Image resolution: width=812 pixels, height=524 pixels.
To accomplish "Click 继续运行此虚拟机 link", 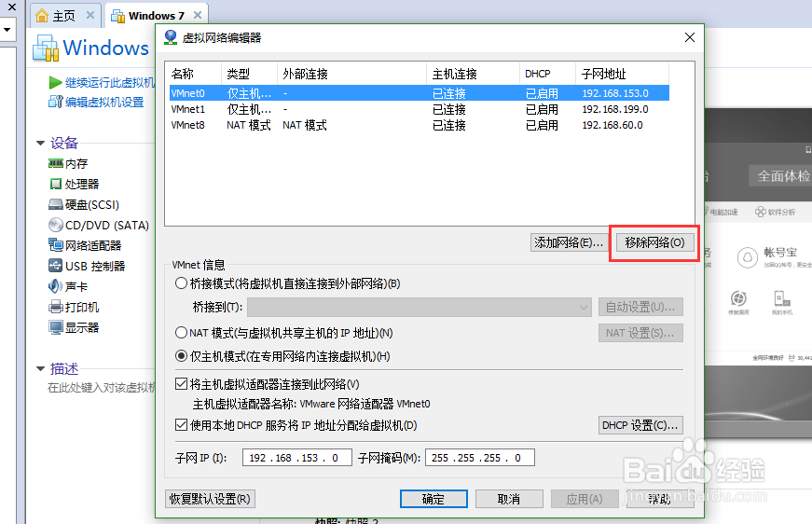I will click(x=110, y=82).
